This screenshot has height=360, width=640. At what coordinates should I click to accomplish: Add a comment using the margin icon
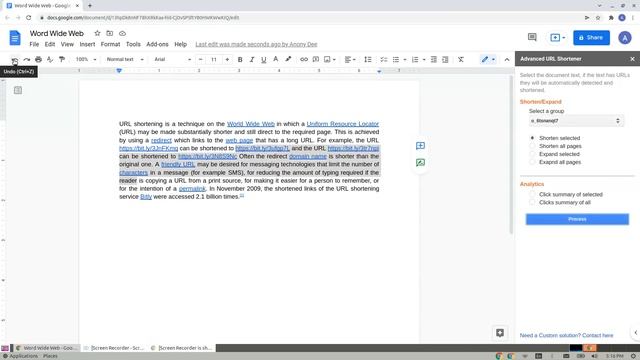pos(420,146)
